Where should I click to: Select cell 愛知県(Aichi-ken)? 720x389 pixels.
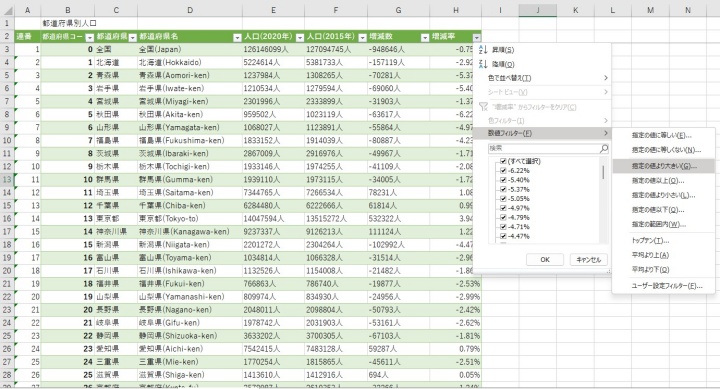point(190,349)
